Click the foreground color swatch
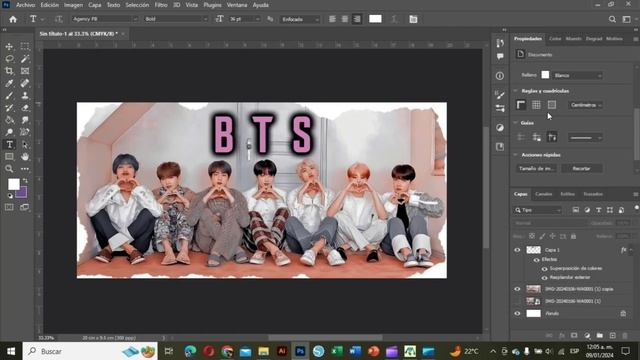The image size is (640, 360). pos(13,184)
